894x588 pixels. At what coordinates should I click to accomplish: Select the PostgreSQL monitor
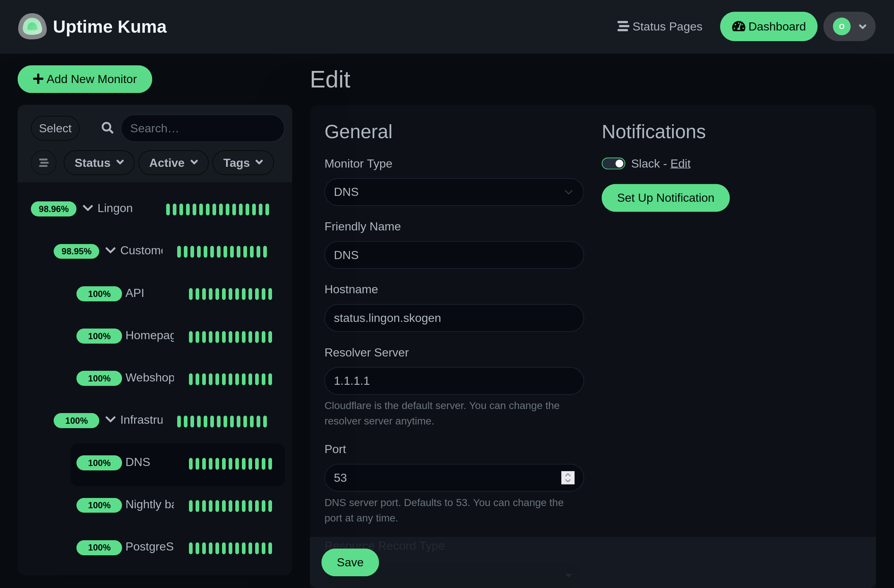coord(178,548)
